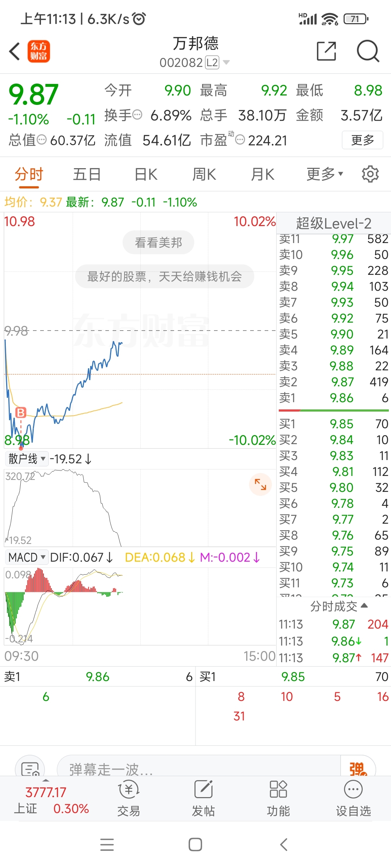
Task: Tap the 散户线 indicator chart area
Action: (140, 508)
